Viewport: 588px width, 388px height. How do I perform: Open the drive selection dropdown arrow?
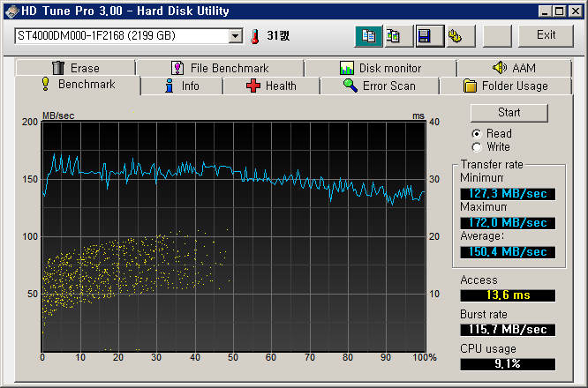tap(235, 36)
